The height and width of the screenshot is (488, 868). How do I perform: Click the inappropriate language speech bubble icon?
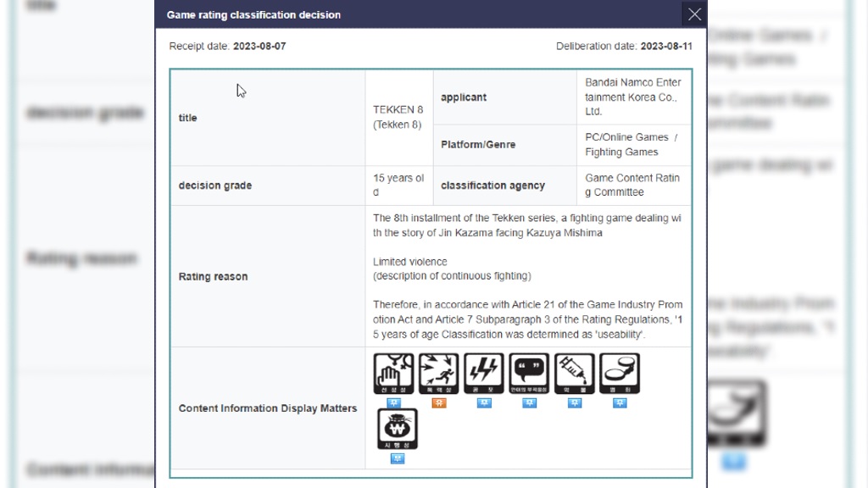(529, 374)
